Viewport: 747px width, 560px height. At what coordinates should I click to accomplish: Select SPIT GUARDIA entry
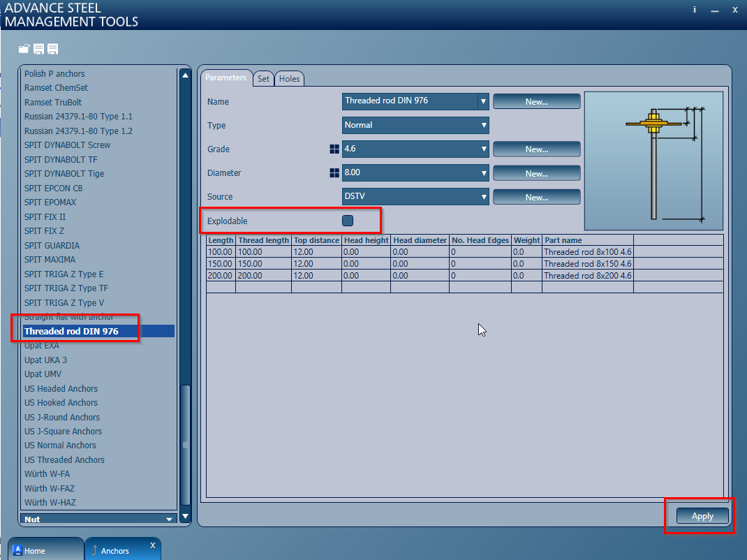pos(52,246)
